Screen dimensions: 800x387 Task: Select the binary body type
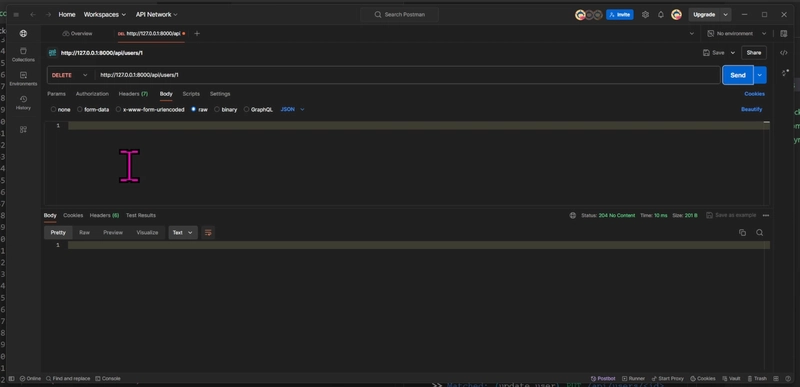226,110
